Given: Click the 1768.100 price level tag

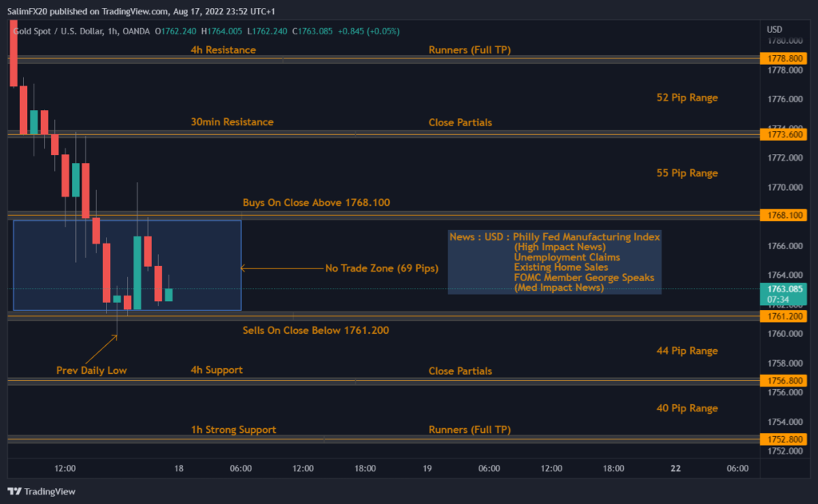Looking at the screenshot, I should click(785, 215).
